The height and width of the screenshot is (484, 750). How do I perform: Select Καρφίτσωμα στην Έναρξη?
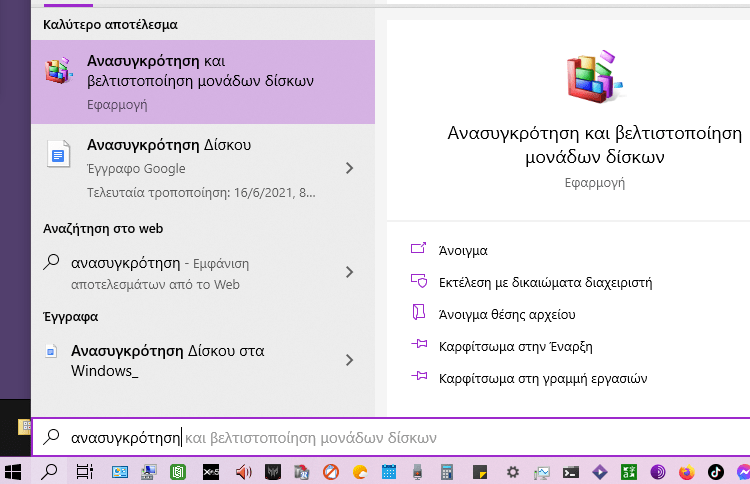coord(515,346)
